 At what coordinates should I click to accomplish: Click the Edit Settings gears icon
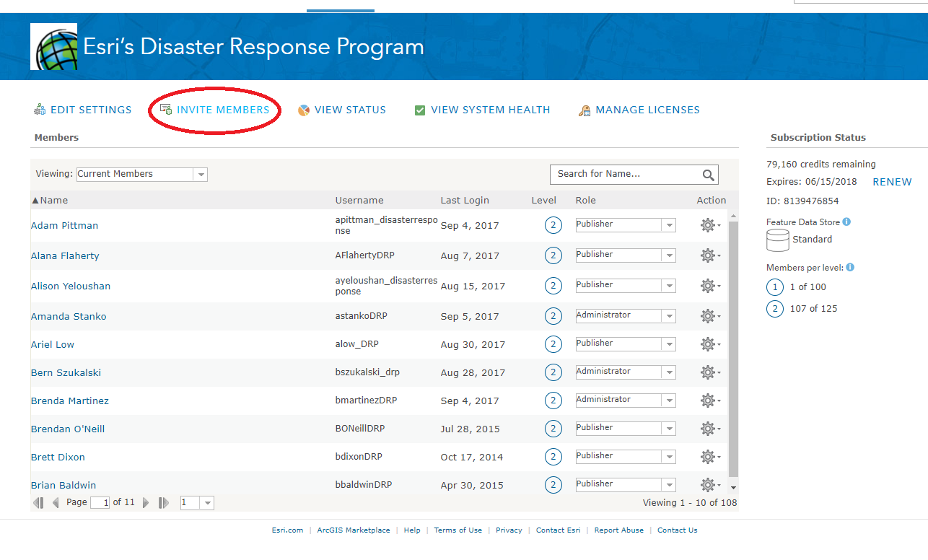pos(40,110)
